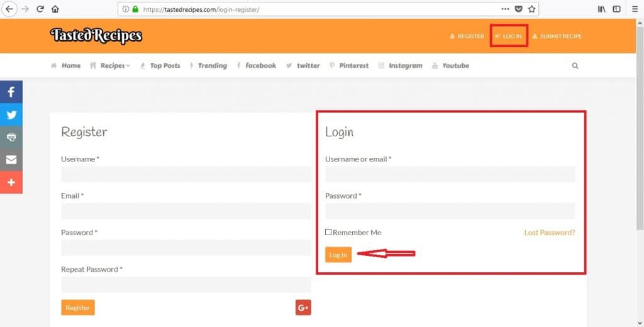The image size is (644, 327).
Task: Click the REGISTER link in header
Action: (467, 36)
